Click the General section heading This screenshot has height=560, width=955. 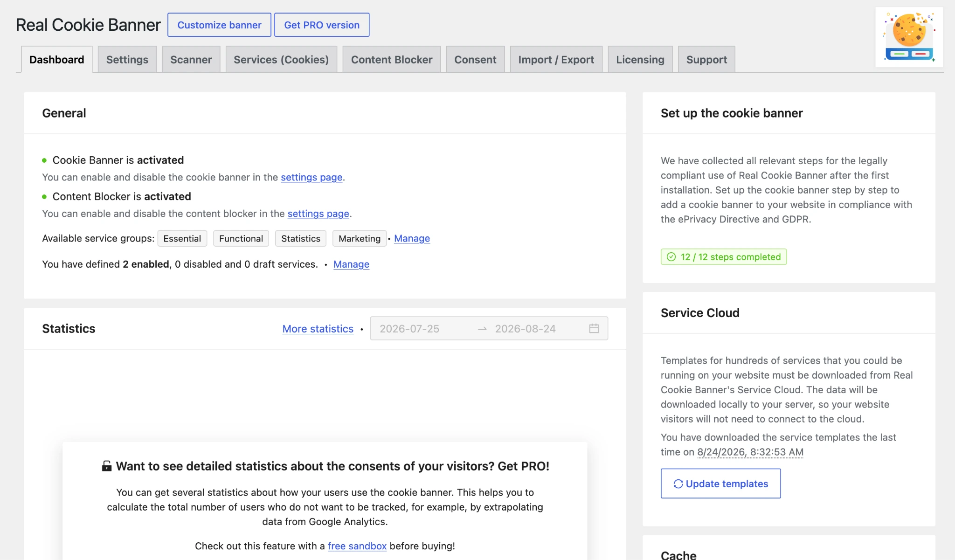click(64, 113)
